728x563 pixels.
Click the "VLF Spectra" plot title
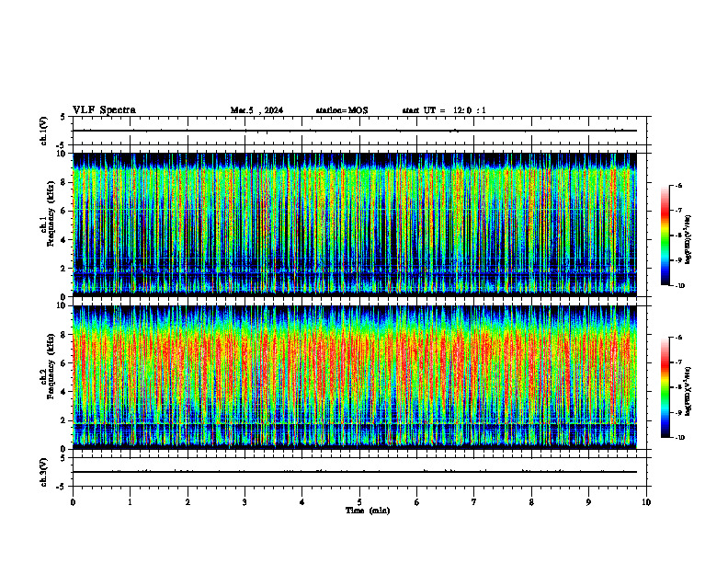[104, 110]
